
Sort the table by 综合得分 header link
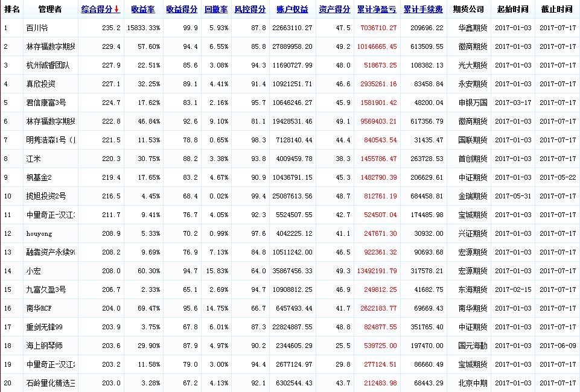pos(97,9)
